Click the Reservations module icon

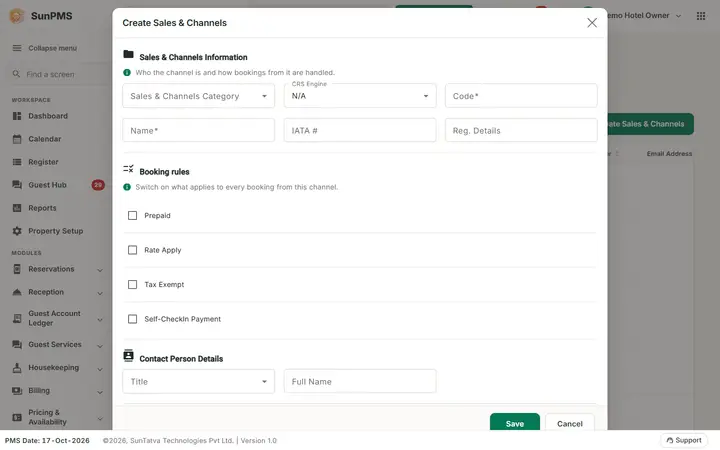pyautogui.click(x=17, y=269)
